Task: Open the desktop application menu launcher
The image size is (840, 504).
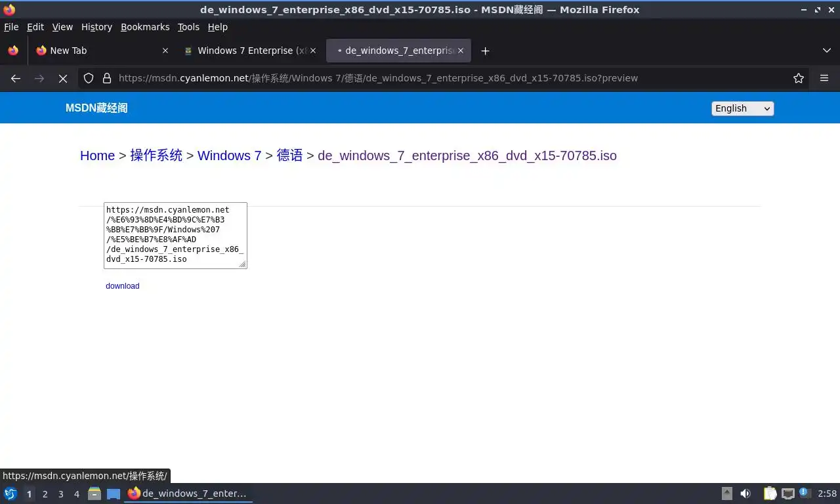Action: (x=10, y=493)
